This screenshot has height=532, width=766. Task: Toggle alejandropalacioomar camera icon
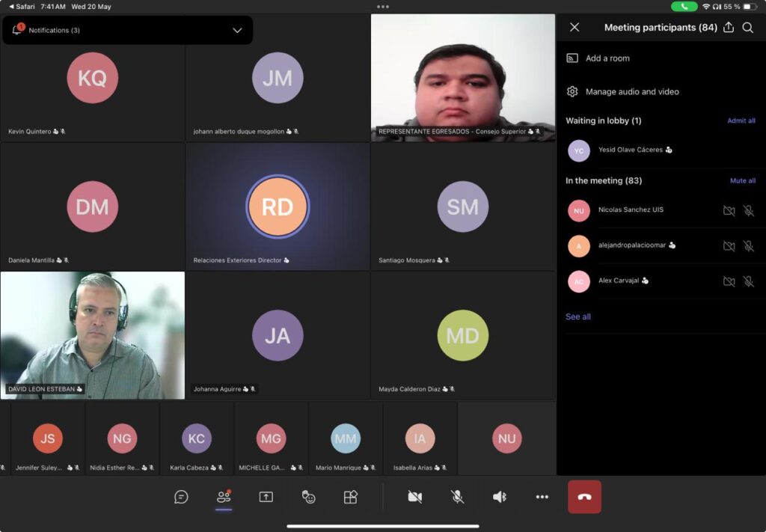[x=729, y=245]
